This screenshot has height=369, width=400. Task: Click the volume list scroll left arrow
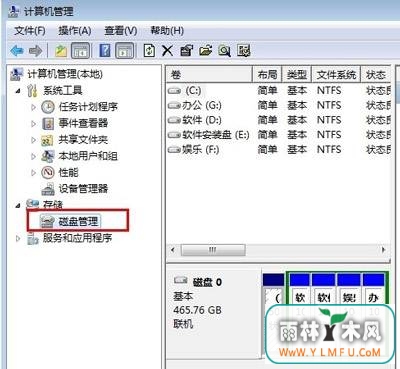173,250
